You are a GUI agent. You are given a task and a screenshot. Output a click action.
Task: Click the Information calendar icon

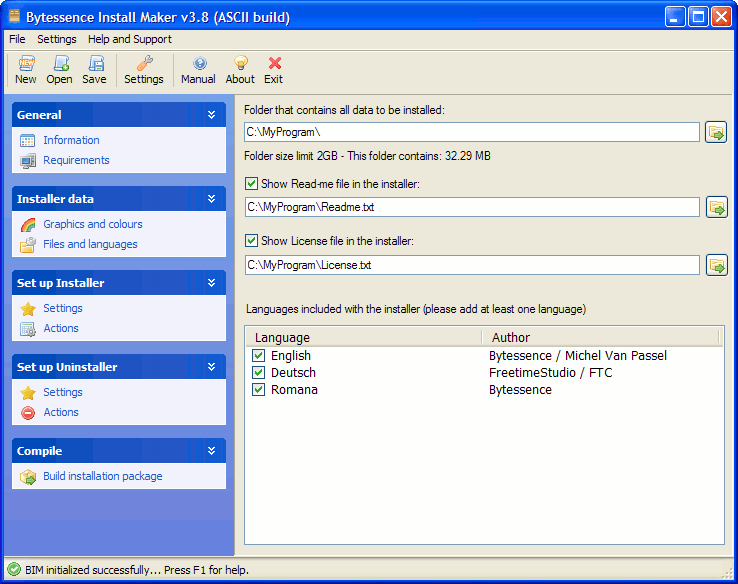point(28,140)
